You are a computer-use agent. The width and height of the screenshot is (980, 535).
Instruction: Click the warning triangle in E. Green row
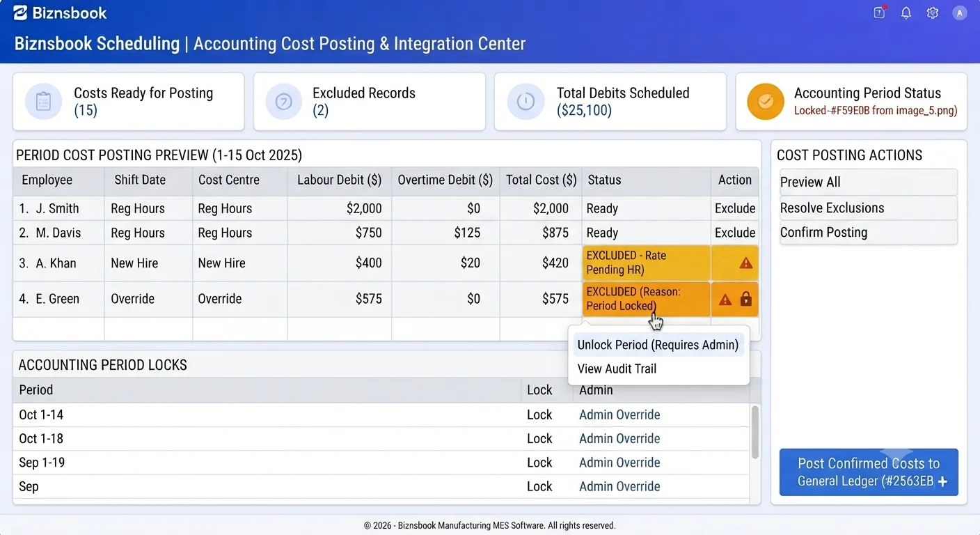[x=725, y=300]
